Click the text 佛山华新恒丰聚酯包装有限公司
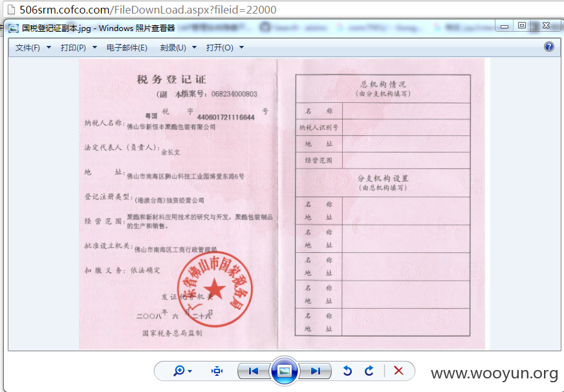564x392 pixels. pyautogui.click(x=171, y=127)
